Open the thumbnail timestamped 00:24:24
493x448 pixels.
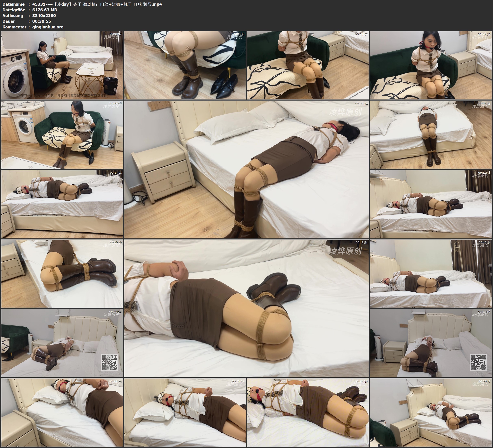click(62, 412)
